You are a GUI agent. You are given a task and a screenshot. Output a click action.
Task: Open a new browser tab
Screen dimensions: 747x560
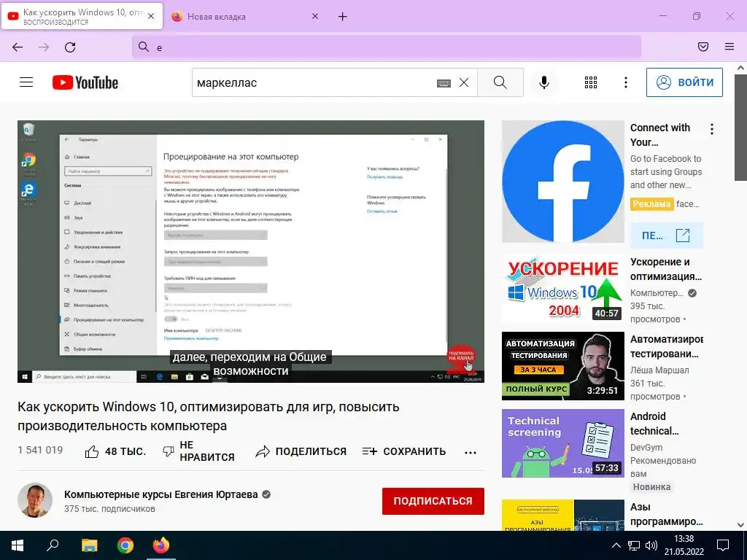click(x=343, y=17)
